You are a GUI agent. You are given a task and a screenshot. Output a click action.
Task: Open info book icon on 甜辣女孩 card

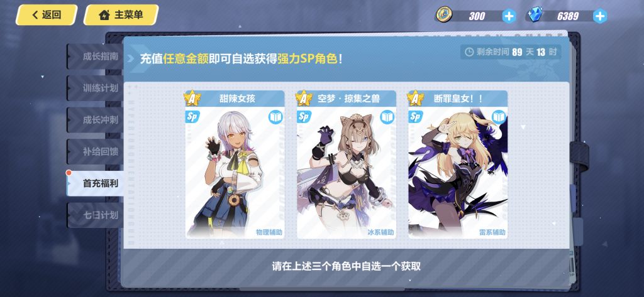point(275,117)
